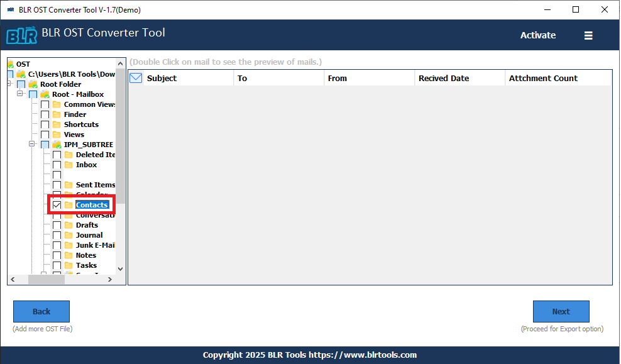621x364 pixels.
Task: Click the IPM_SUBTREE folder icon
Action: [x=57, y=145]
